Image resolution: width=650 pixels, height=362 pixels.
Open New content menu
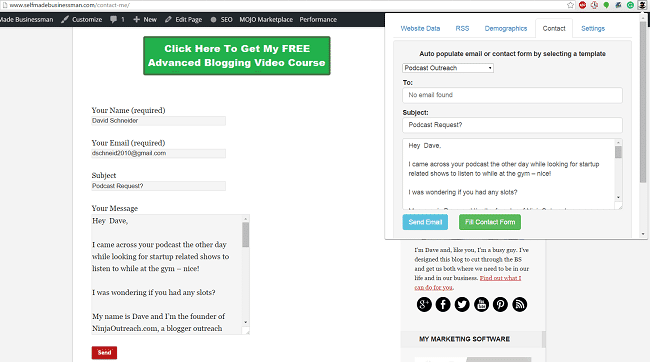pos(145,19)
